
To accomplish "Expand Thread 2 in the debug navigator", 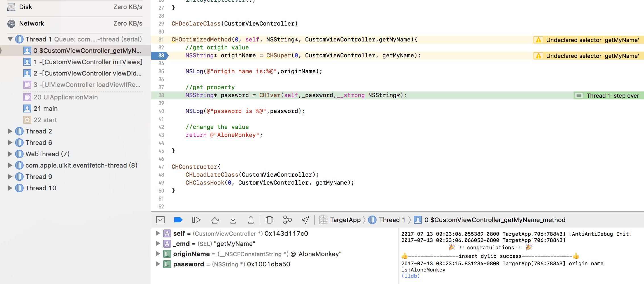I will coord(10,131).
